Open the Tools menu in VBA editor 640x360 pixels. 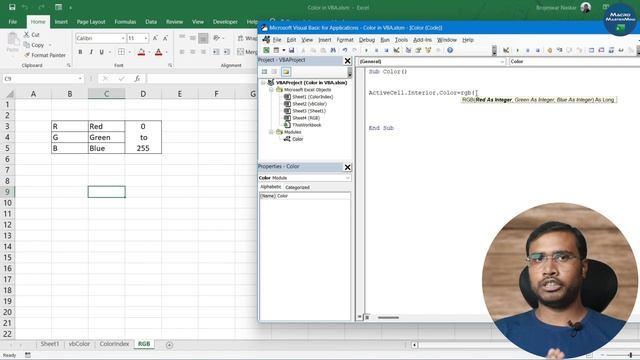point(401,40)
